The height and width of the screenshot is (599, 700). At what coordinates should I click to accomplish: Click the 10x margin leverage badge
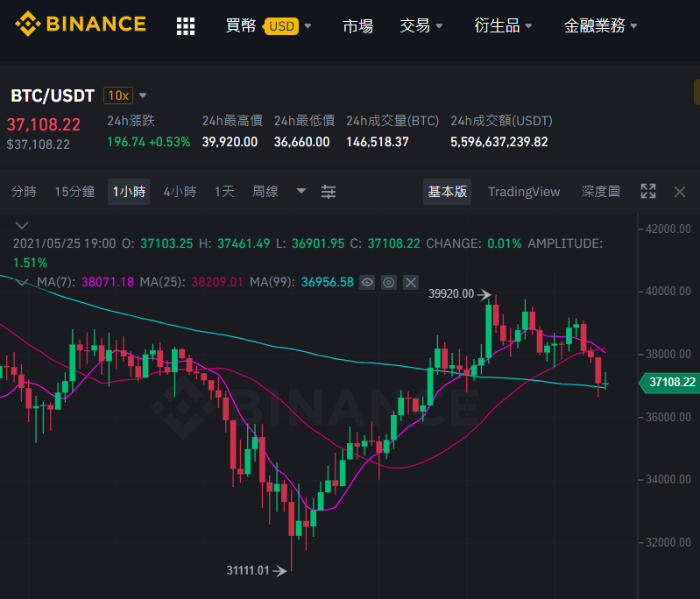[x=118, y=95]
